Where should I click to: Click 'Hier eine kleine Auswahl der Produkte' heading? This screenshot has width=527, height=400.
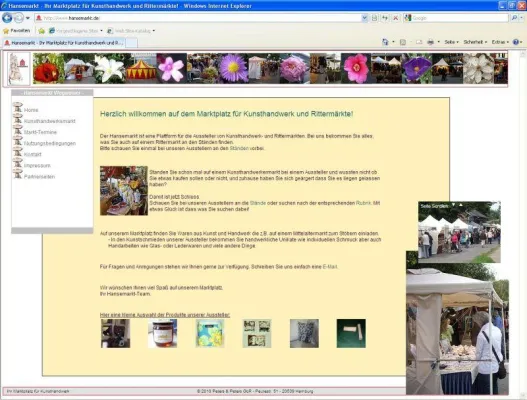pyautogui.click(x=165, y=315)
